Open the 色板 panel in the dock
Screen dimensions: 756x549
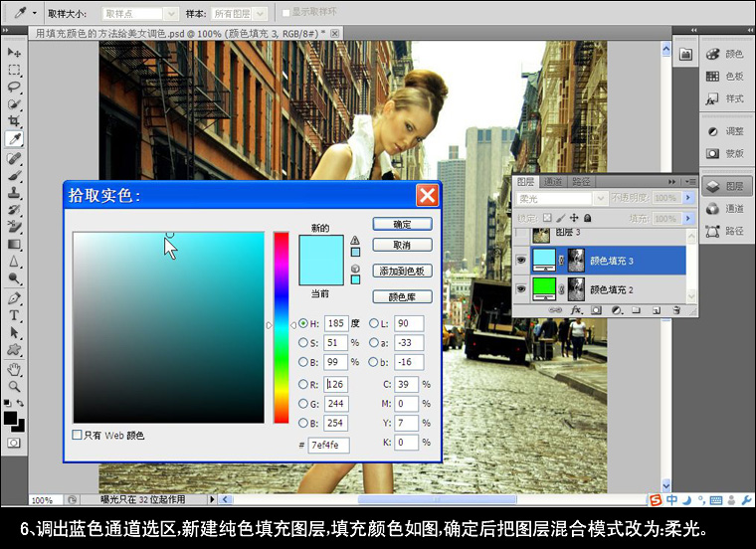pos(725,77)
